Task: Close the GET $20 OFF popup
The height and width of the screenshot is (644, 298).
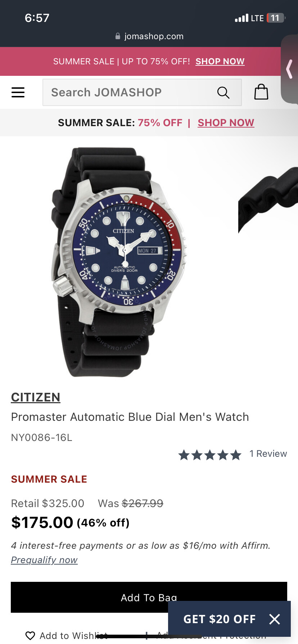Action: 275,619
